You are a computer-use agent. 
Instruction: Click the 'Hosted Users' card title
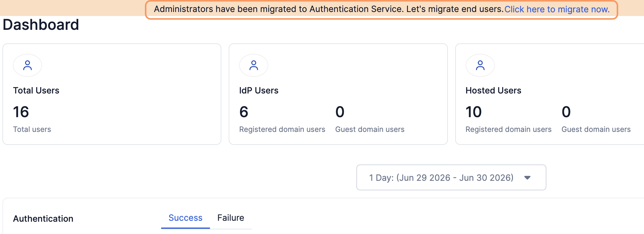pyautogui.click(x=493, y=90)
